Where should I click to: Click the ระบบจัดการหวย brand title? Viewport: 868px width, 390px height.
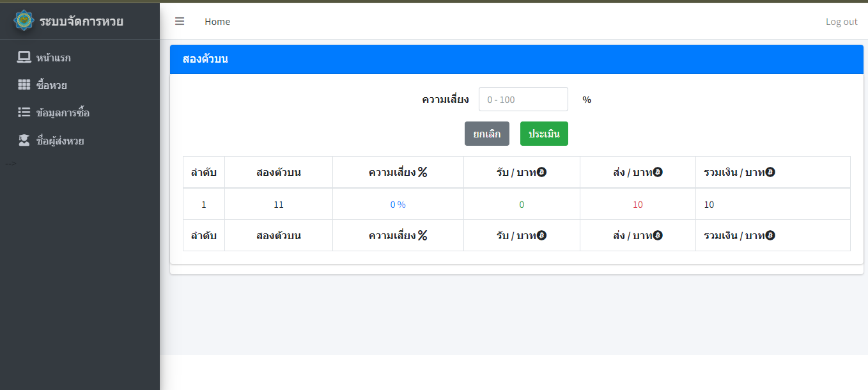pos(81,21)
